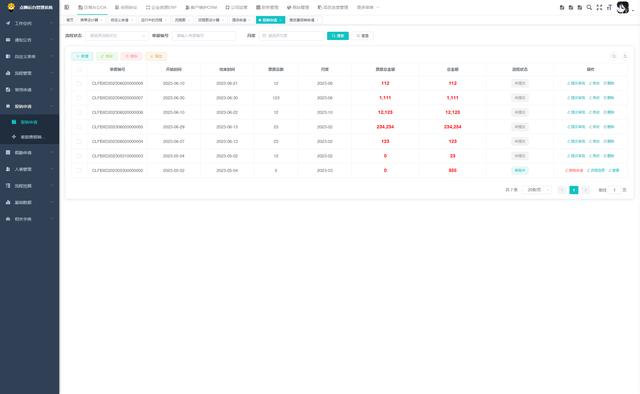Toggle the select-all checkbox in table header
This screenshot has height=394, width=640.
coord(79,69)
